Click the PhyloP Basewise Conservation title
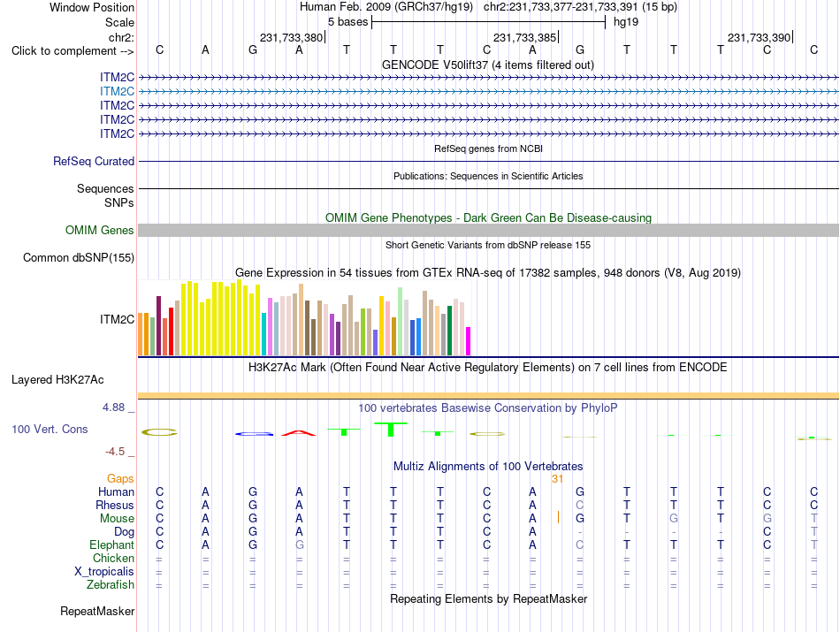Viewport: 840px width, 632px height. 488,408
